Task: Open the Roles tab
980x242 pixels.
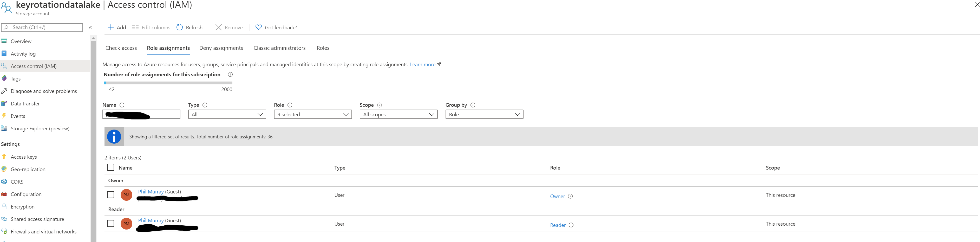Action: (323, 48)
